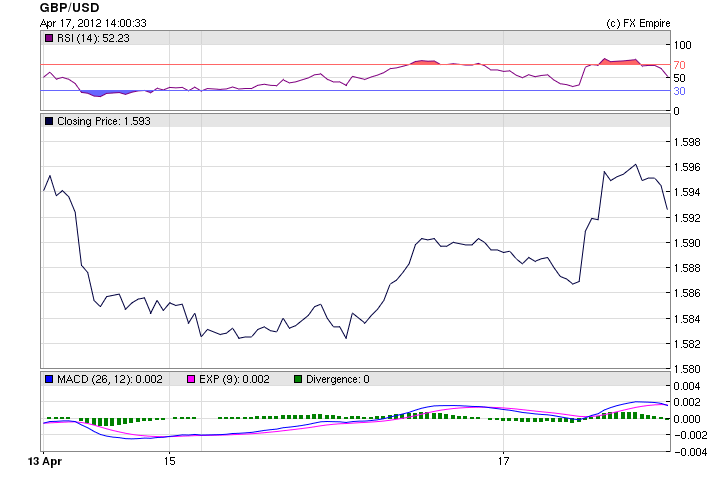
Task: Click the 13 Apr date label
Action: (x=45, y=461)
